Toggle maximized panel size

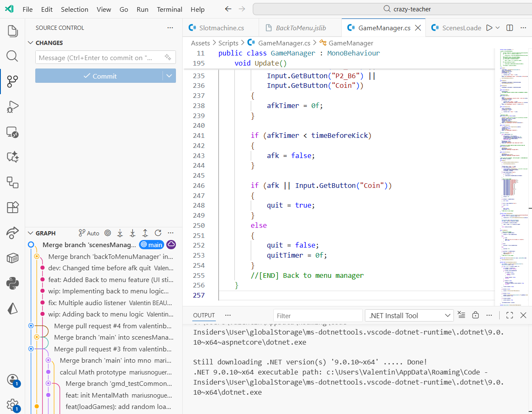[510, 315]
